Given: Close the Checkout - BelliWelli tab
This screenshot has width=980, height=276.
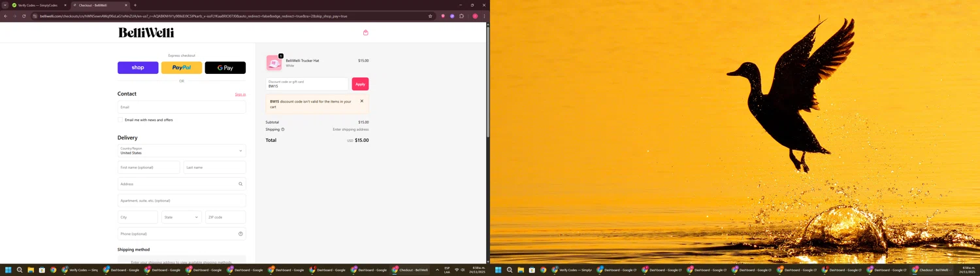Looking at the screenshot, I should pyautogui.click(x=126, y=5).
